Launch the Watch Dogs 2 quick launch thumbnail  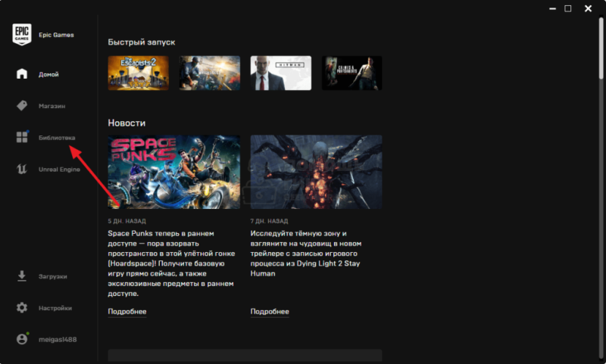(x=210, y=73)
